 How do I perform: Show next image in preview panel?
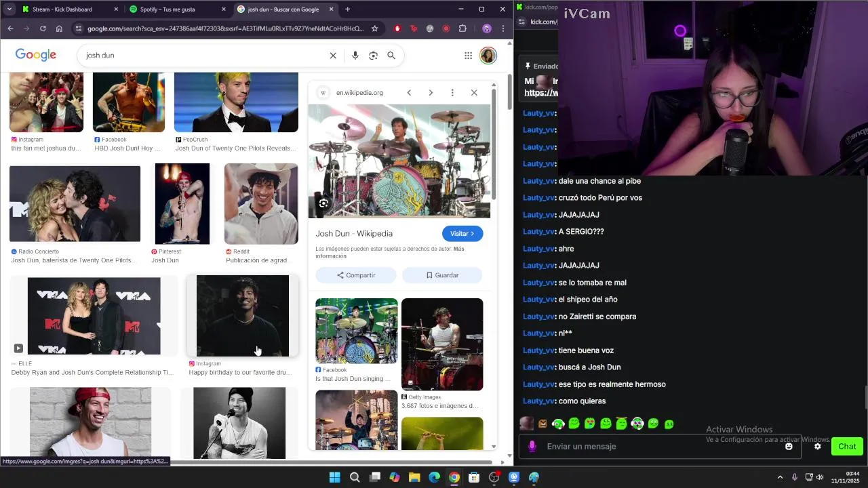point(431,93)
